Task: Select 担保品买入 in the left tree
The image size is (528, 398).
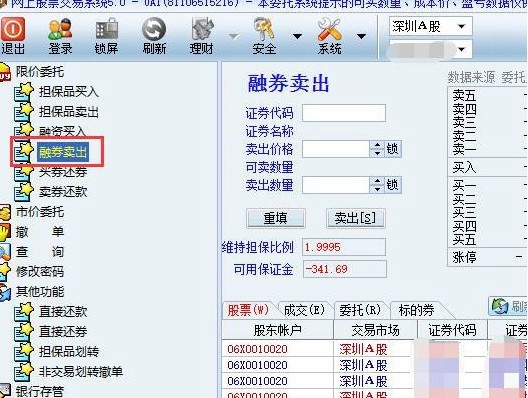Action: click(x=69, y=92)
